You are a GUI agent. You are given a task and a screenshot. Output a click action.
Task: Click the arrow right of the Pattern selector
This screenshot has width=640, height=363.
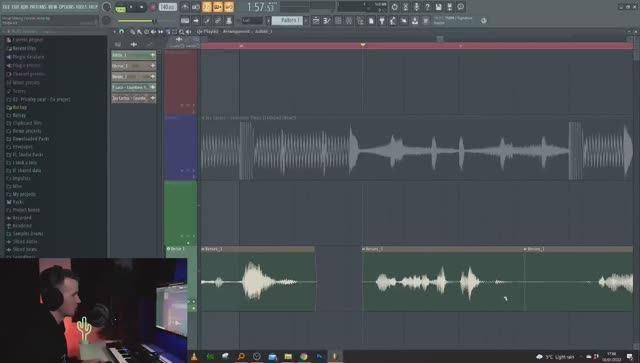[306, 20]
